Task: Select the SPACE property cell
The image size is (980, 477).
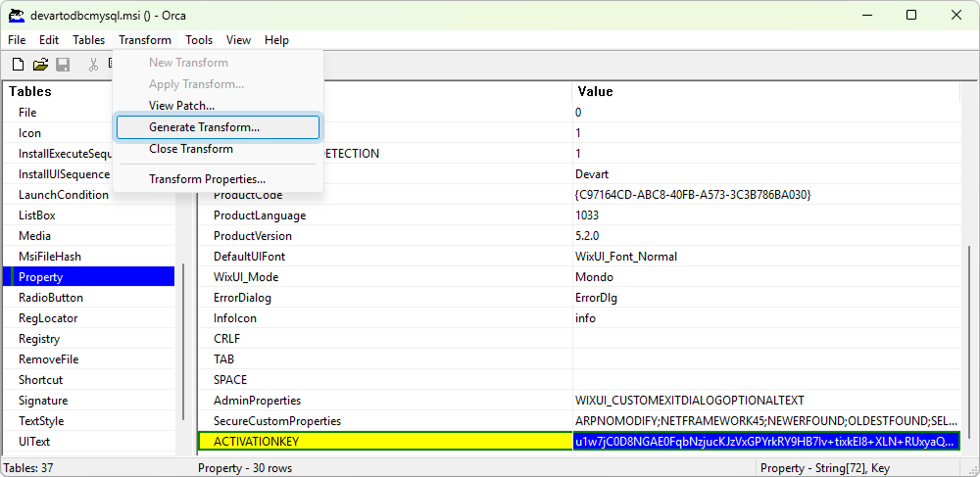Action: click(385, 380)
